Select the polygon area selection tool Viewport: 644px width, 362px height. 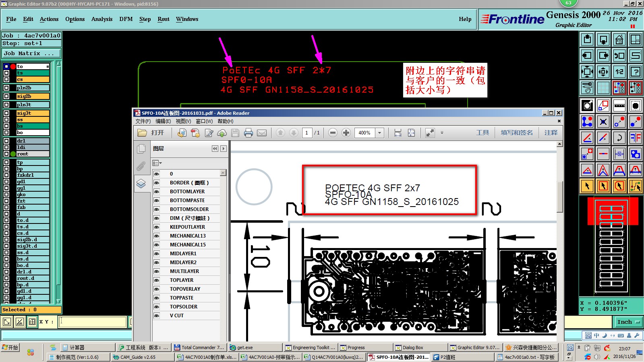tap(619, 186)
